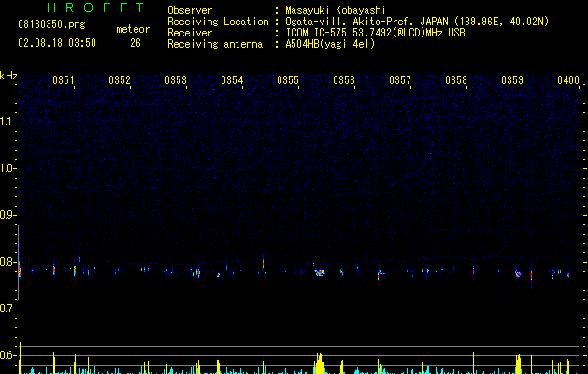Click the 0353 time marker
The image size is (588, 374).
pos(176,80)
